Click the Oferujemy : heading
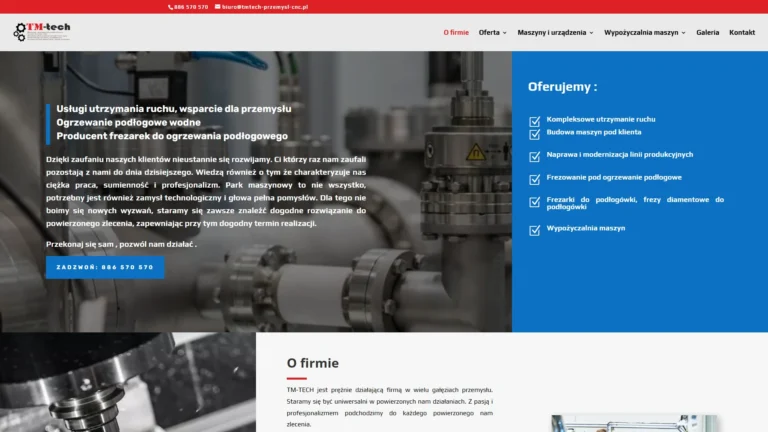 [x=562, y=87]
